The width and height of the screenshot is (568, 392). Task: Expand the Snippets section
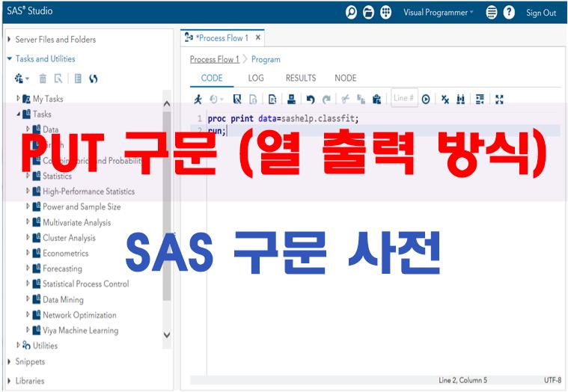[10, 361]
